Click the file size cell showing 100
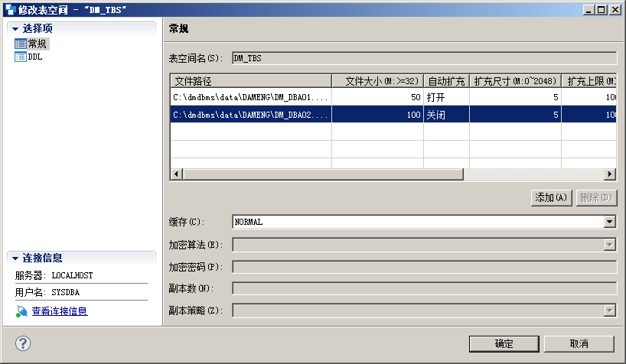The height and width of the screenshot is (364, 626). pyautogui.click(x=378, y=115)
